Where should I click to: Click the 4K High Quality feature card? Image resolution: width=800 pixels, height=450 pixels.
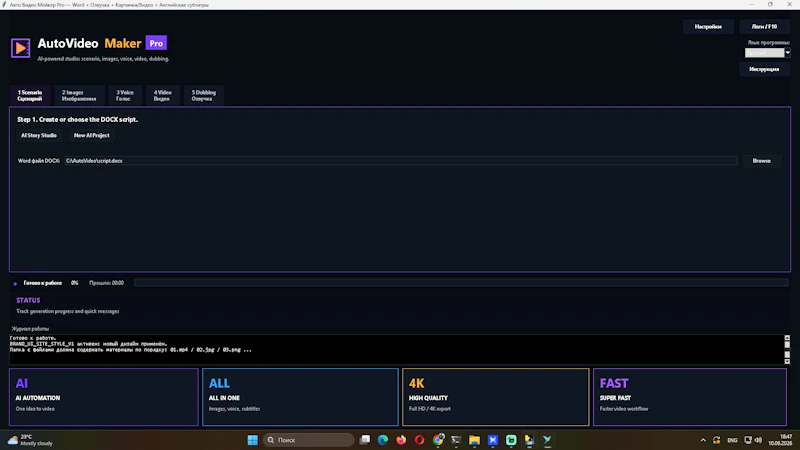tap(495, 397)
